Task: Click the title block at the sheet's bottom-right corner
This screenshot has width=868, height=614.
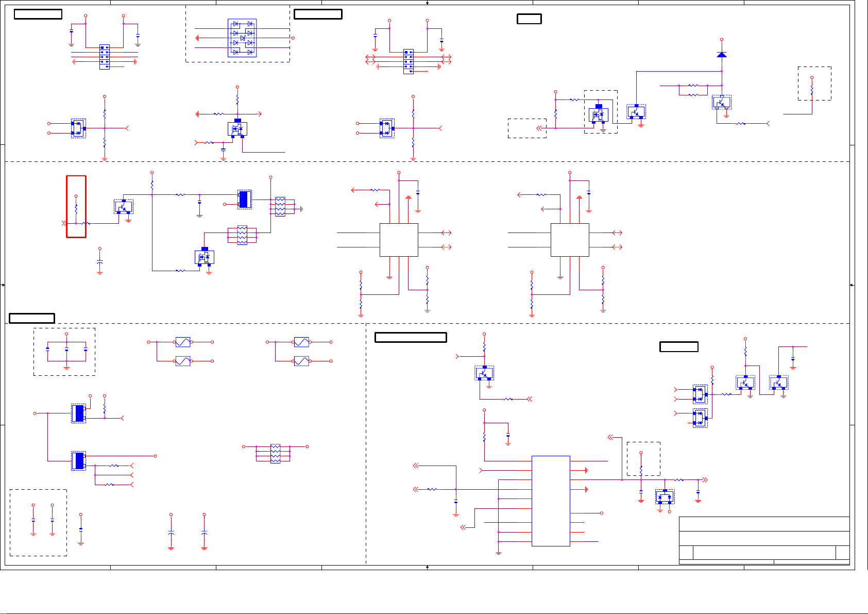Action: (764, 540)
